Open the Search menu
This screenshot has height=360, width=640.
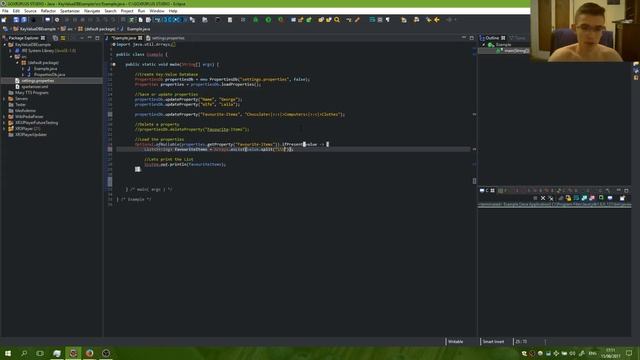[110, 11]
